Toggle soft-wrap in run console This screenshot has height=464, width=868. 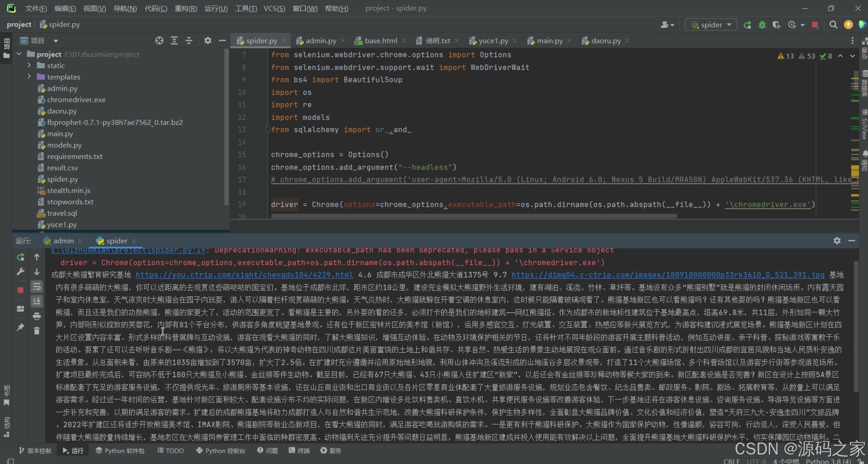[37, 287]
